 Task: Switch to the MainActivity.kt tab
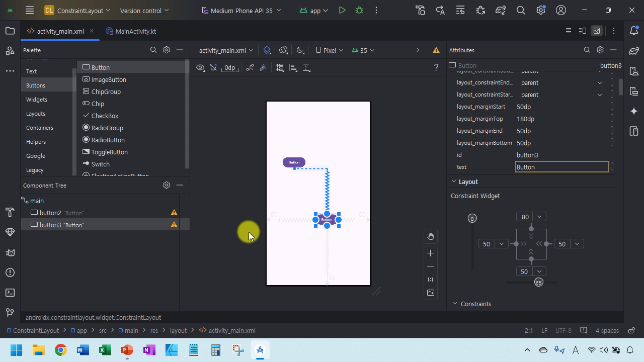(135, 31)
